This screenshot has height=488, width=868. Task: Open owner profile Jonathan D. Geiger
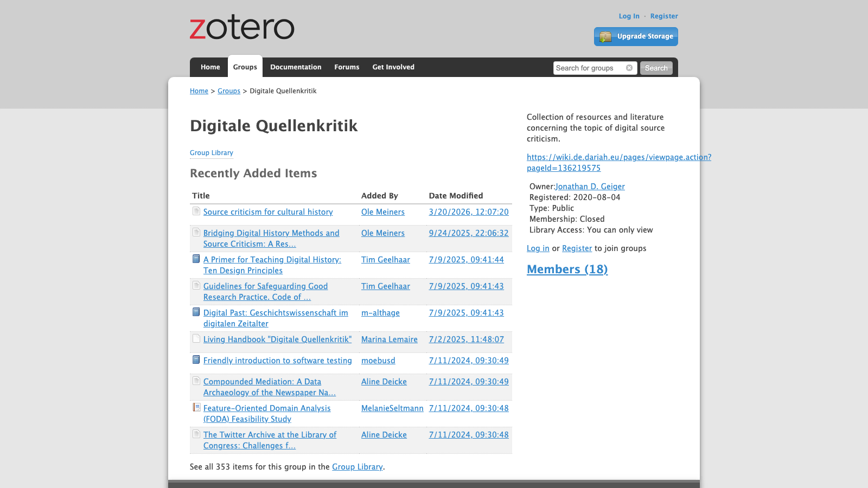coord(590,186)
